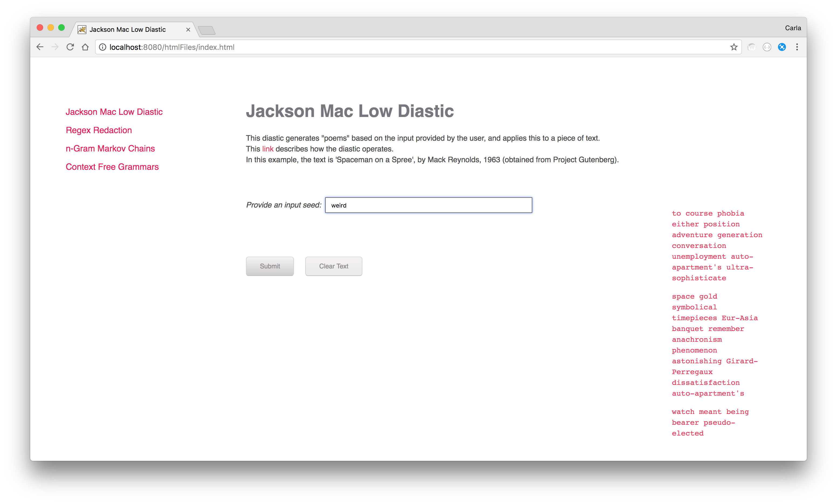
Task: Focus the input seed text field
Action: point(428,205)
